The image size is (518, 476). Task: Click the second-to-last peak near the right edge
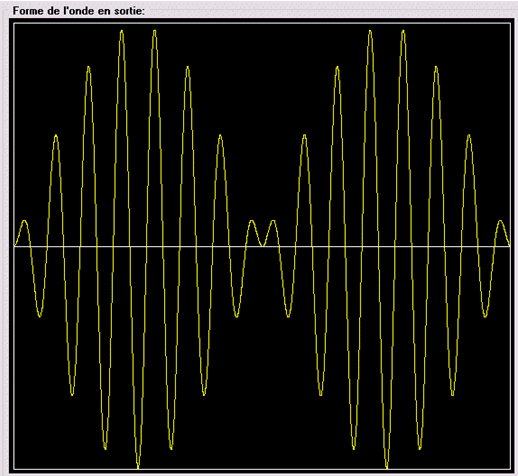click(x=469, y=137)
